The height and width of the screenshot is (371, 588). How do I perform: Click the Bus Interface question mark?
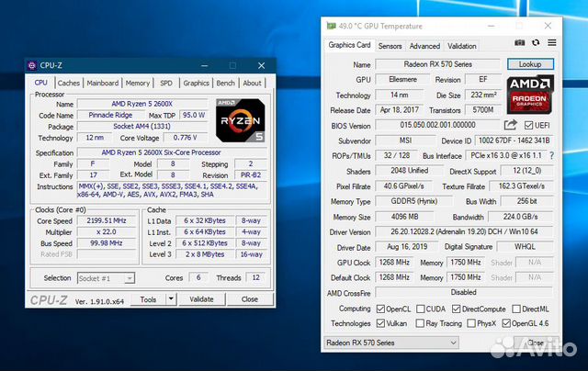551,155
